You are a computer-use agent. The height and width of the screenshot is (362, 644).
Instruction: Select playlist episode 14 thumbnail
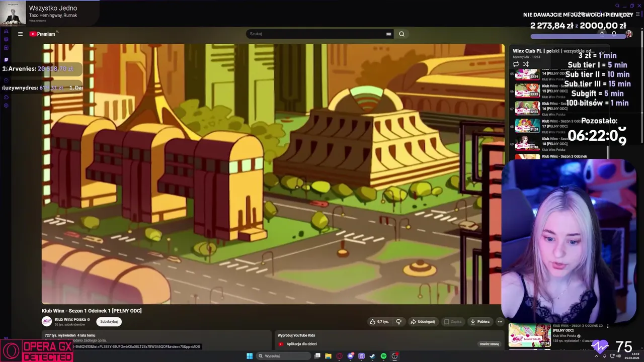[527, 74]
